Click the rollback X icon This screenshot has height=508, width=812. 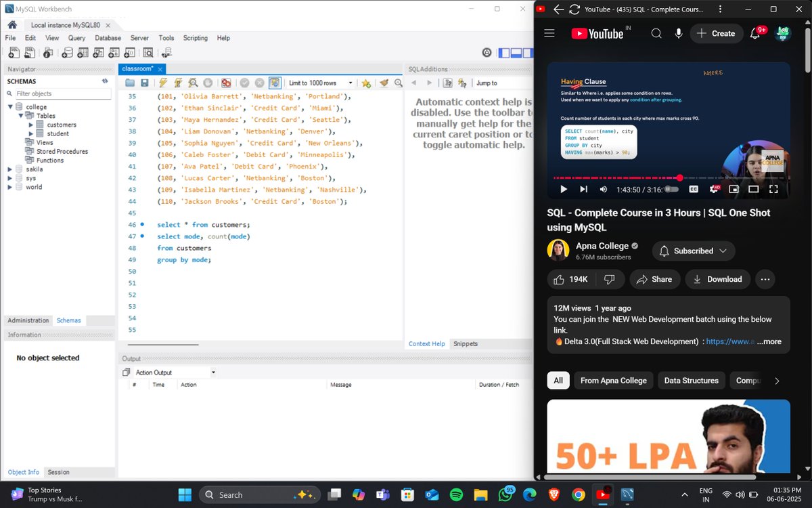[x=259, y=83]
